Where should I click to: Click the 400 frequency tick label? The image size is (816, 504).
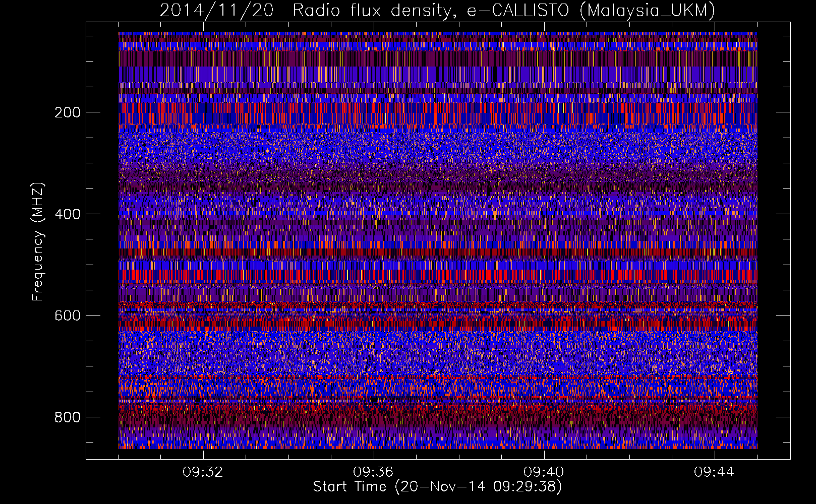pos(67,214)
